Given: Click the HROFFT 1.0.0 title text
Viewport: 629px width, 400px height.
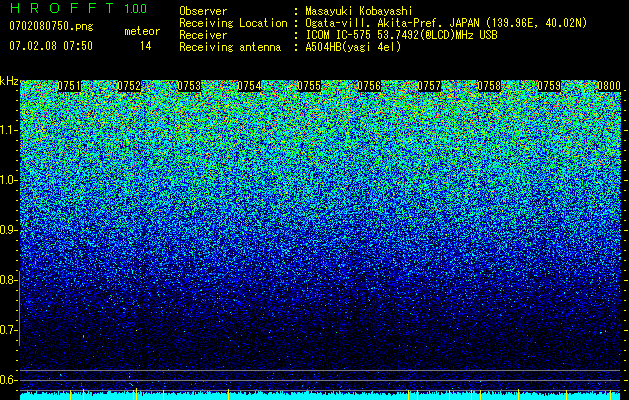Looking at the screenshot, I should (78, 8).
